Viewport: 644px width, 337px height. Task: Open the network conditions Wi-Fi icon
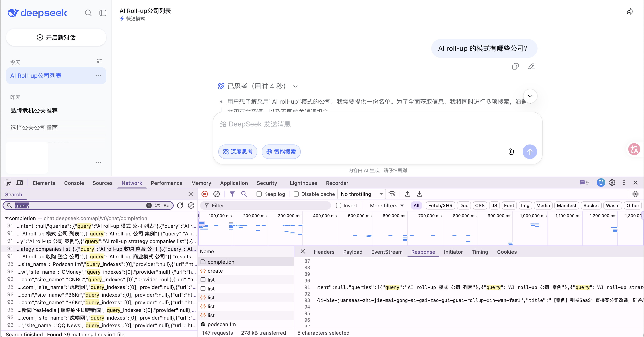(392, 194)
